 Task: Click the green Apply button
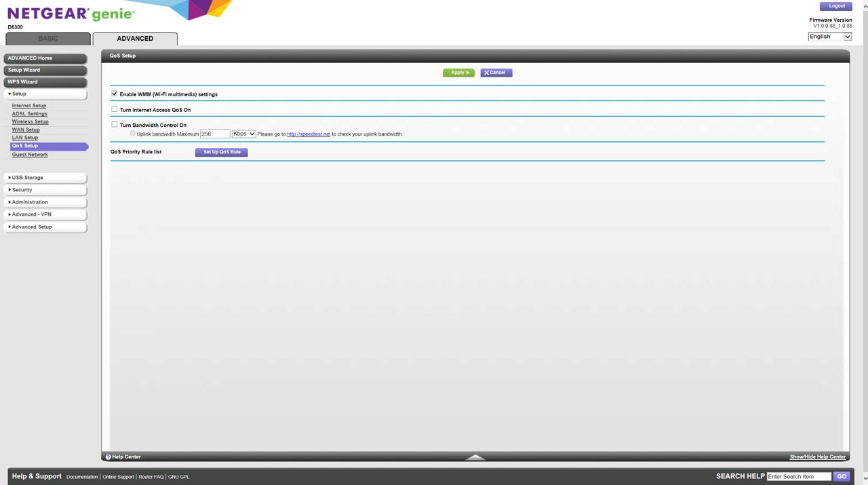[x=458, y=73]
